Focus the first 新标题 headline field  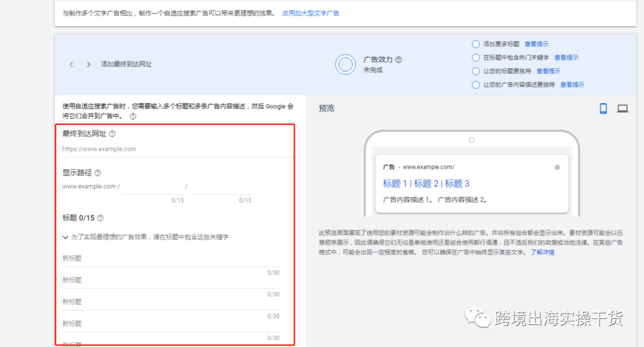pyautogui.click(x=171, y=258)
